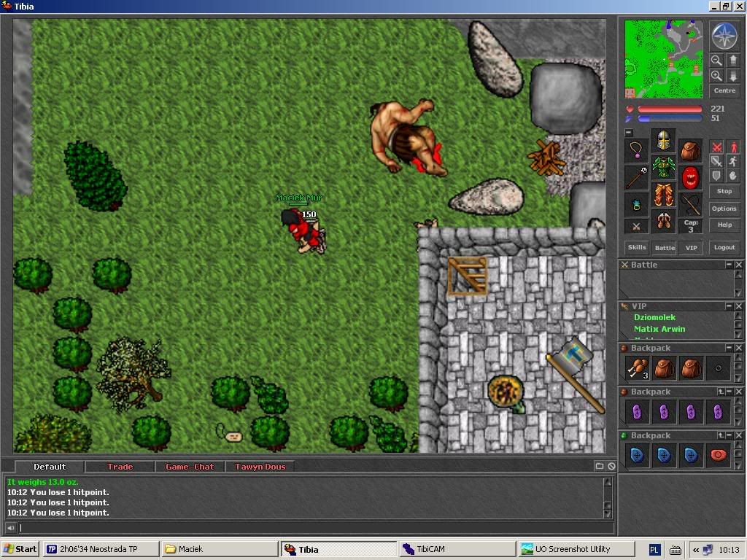Image resolution: width=747 pixels, height=560 pixels.
Task: Click the crossed swords icon below ring slot
Action: click(636, 227)
